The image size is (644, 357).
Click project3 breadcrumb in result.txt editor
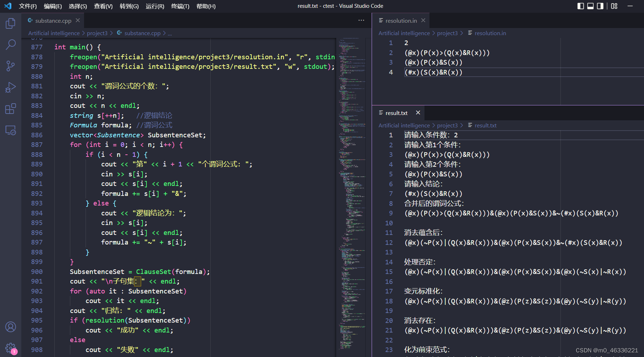point(447,125)
